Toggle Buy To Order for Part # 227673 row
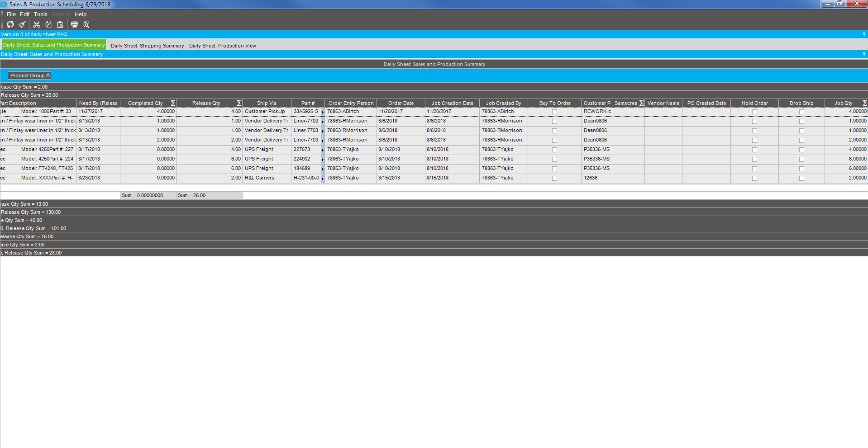868x448 pixels. 554,150
